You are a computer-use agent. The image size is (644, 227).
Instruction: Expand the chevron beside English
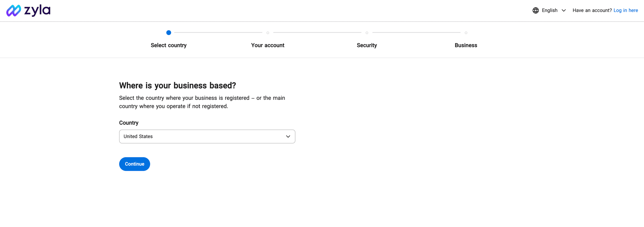pyautogui.click(x=564, y=10)
